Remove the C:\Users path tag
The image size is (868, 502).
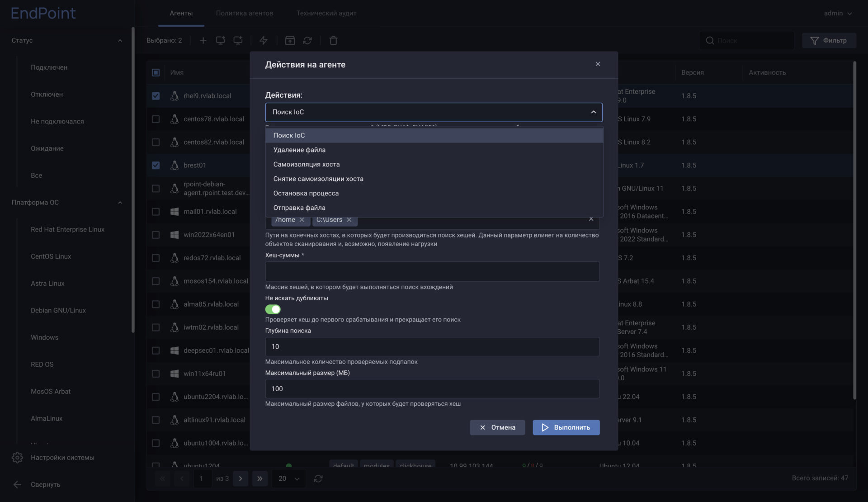tap(349, 220)
